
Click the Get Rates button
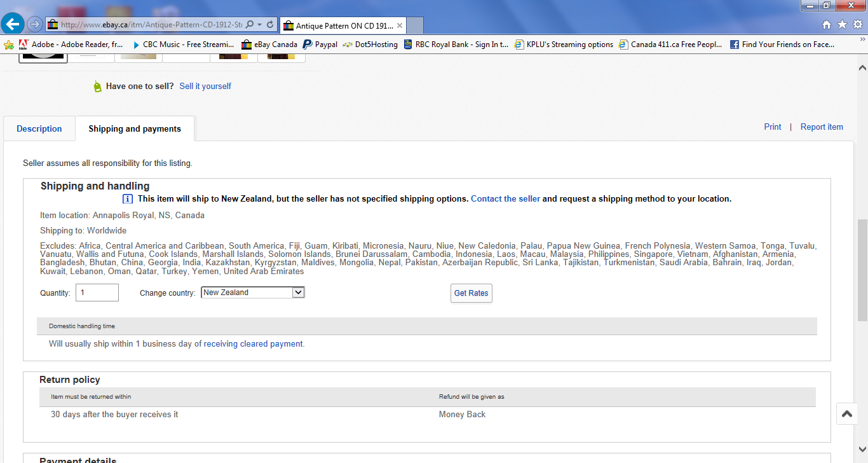click(471, 293)
